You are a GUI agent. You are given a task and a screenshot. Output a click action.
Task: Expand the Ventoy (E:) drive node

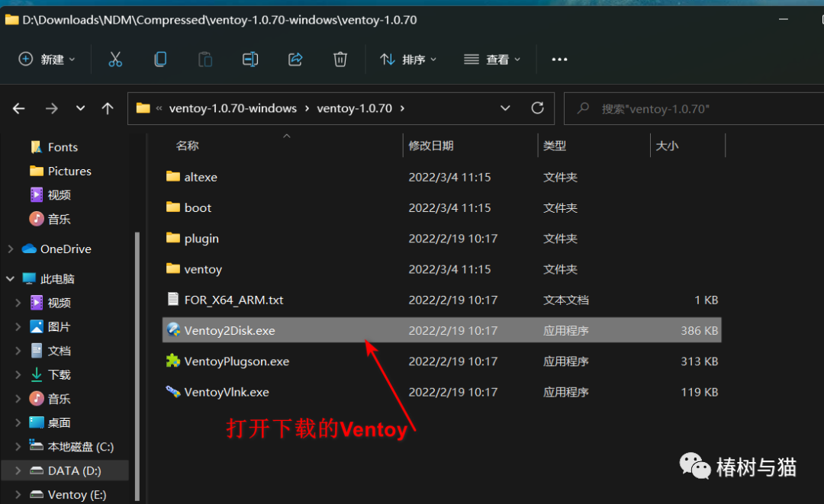(18, 495)
